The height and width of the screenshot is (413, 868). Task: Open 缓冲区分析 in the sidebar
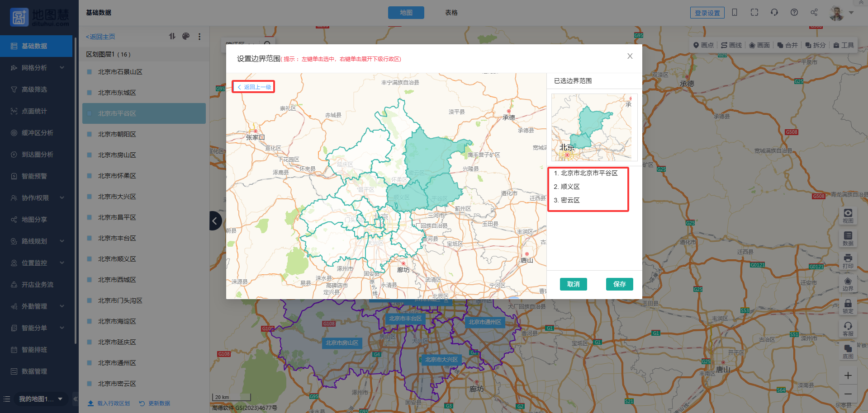(x=37, y=133)
